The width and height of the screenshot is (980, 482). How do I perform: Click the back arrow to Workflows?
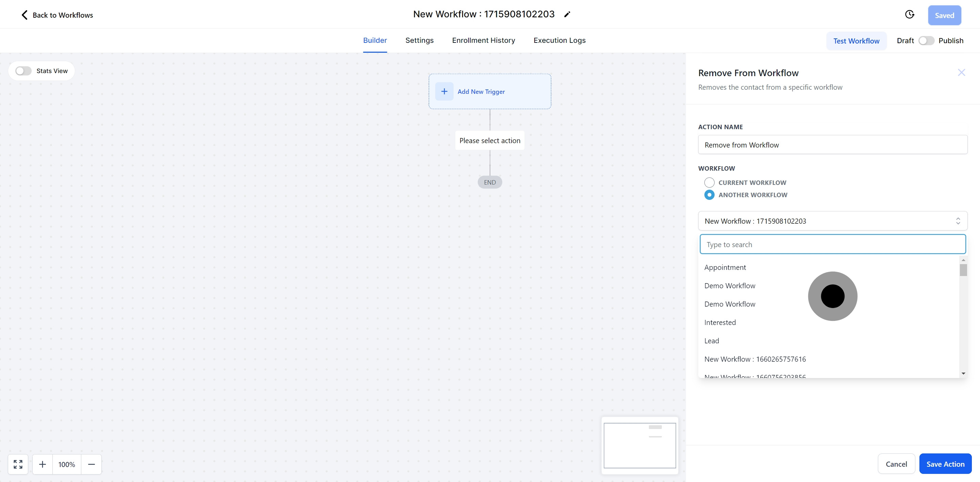(x=24, y=15)
